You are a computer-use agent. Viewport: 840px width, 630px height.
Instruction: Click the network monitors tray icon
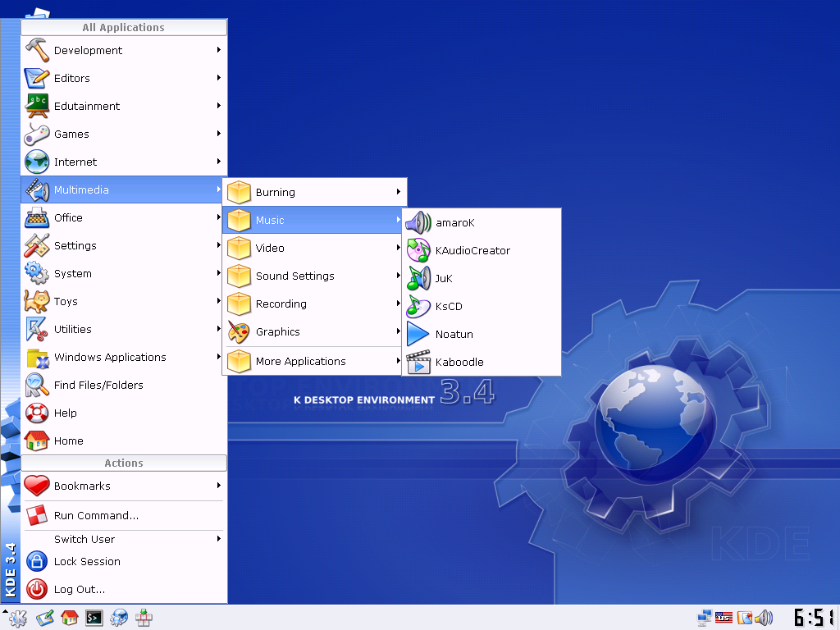click(705, 618)
